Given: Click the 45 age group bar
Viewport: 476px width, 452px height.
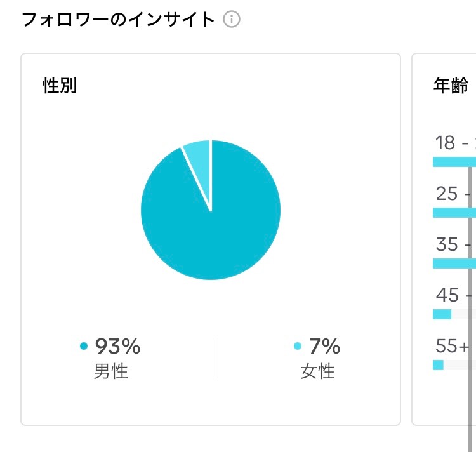Looking at the screenshot, I should click(x=442, y=314).
